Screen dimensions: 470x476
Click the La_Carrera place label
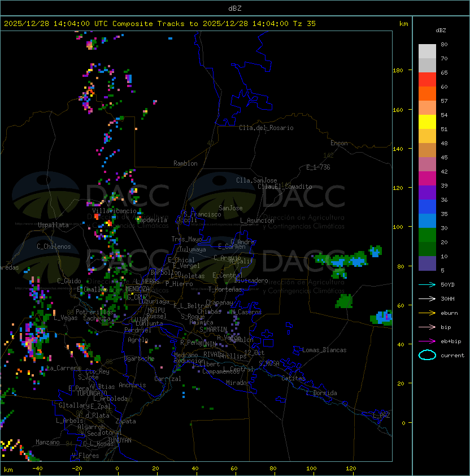point(64,368)
